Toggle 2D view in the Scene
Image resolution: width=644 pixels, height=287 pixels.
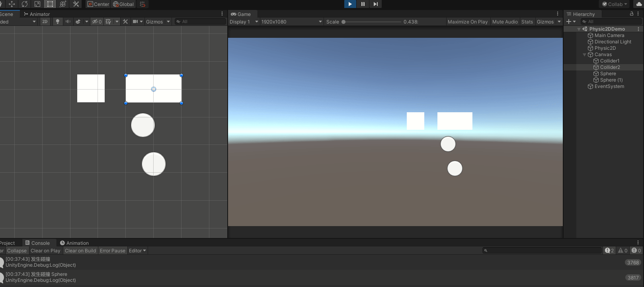pyautogui.click(x=45, y=21)
